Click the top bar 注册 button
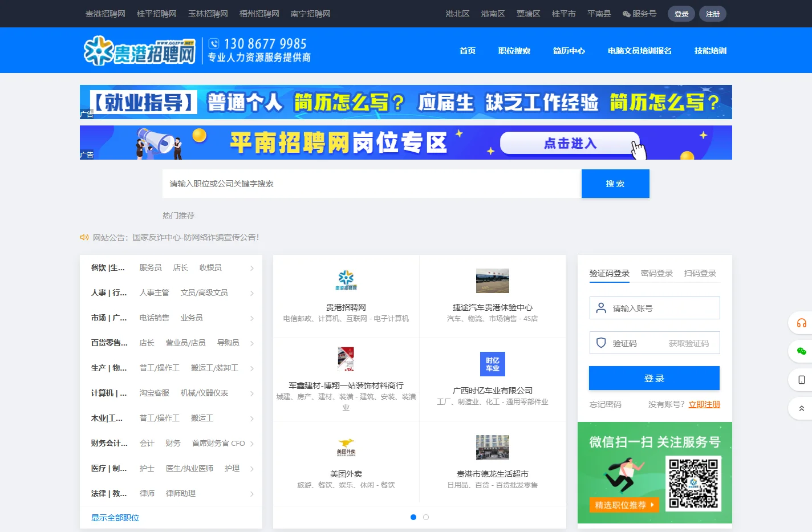Image resolution: width=812 pixels, height=532 pixels. click(713, 14)
